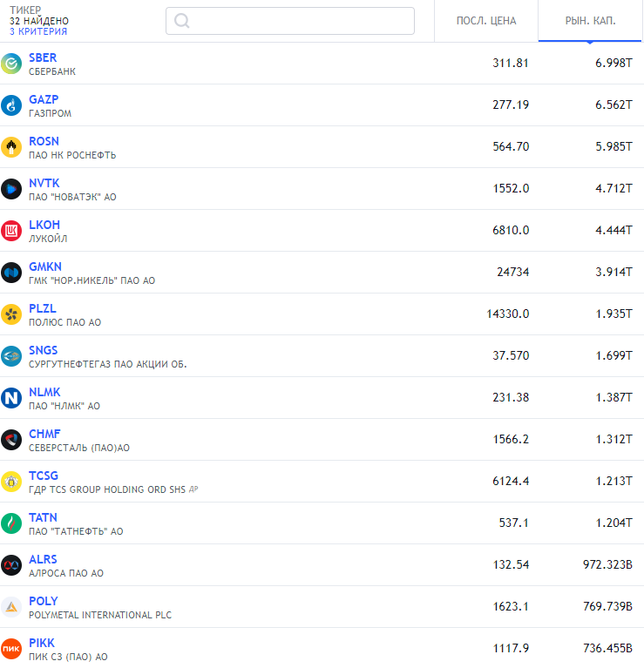Open the GMKN ticker link

tap(45, 267)
